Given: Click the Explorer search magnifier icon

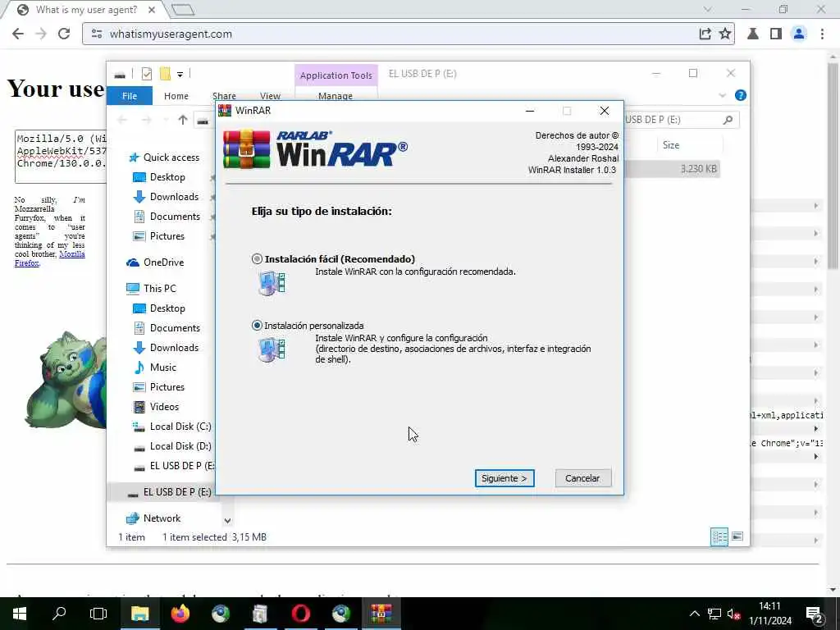Looking at the screenshot, I should 728,120.
